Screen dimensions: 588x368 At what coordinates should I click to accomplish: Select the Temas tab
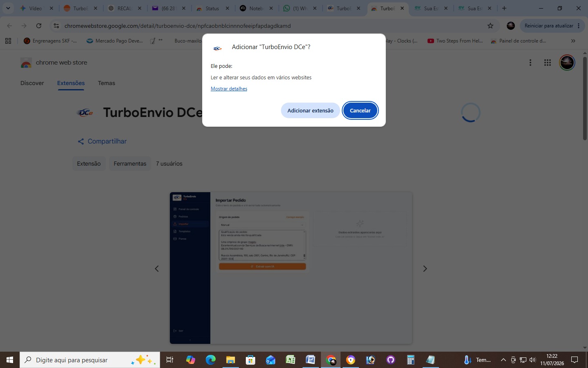coord(107,83)
